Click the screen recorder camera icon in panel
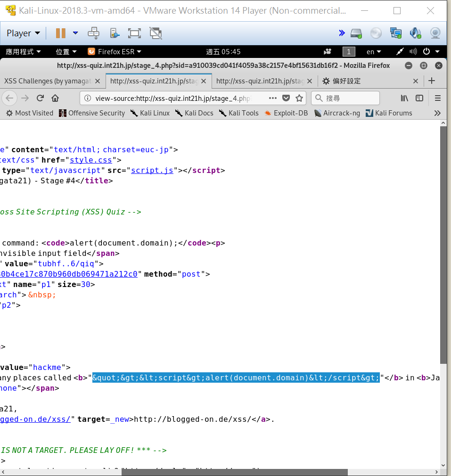 [328, 52]
